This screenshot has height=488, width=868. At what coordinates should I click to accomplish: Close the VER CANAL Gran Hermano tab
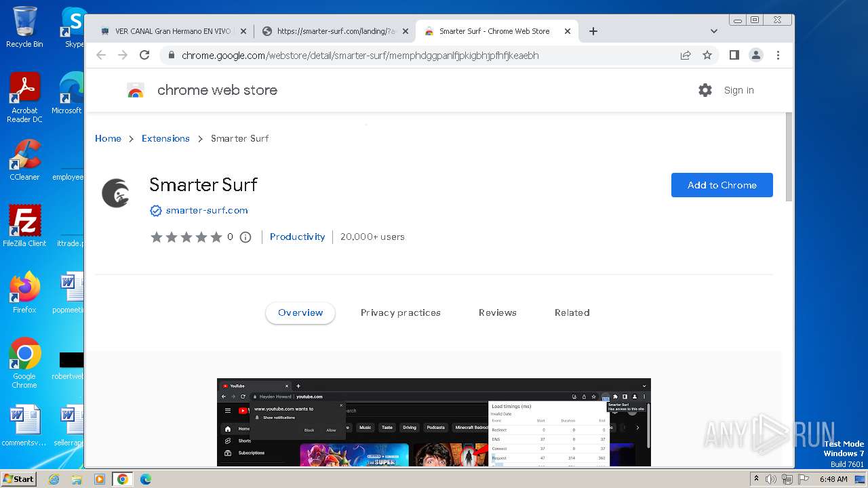pos(243,31)
